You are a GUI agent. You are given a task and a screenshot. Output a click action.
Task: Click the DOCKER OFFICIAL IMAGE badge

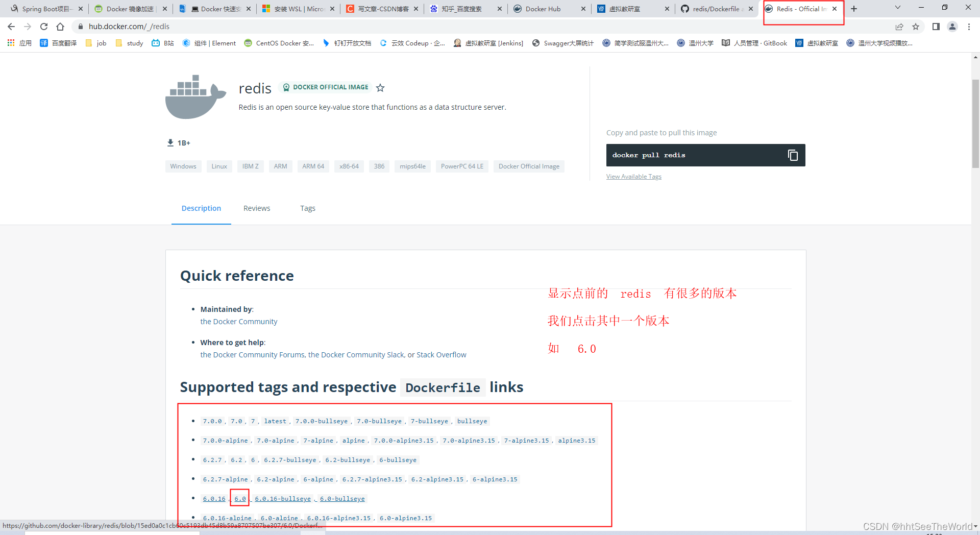326,87
